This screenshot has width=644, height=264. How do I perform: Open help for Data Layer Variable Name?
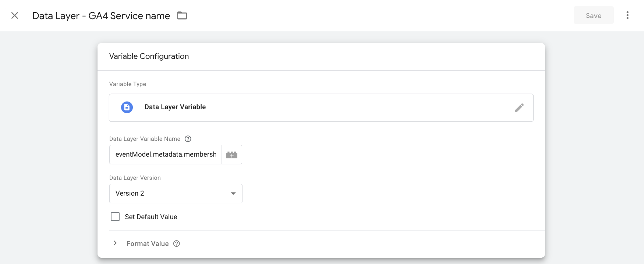point(188,139)
